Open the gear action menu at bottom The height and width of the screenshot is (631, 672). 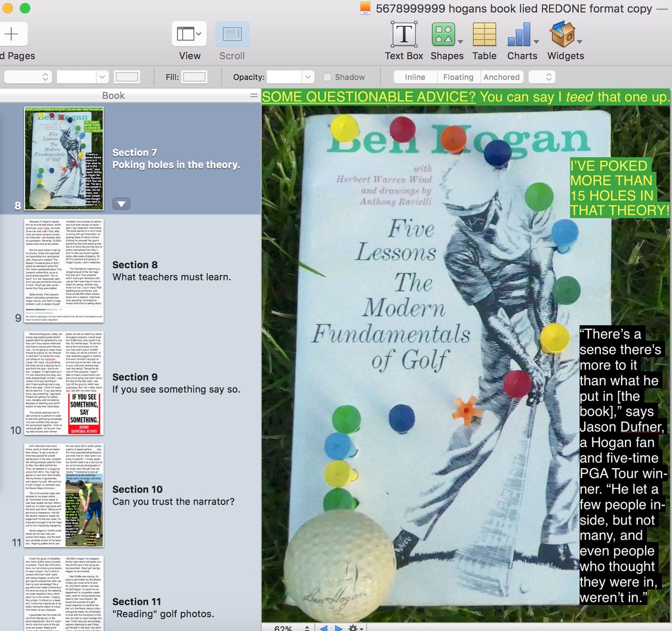[x=355, y=628]
